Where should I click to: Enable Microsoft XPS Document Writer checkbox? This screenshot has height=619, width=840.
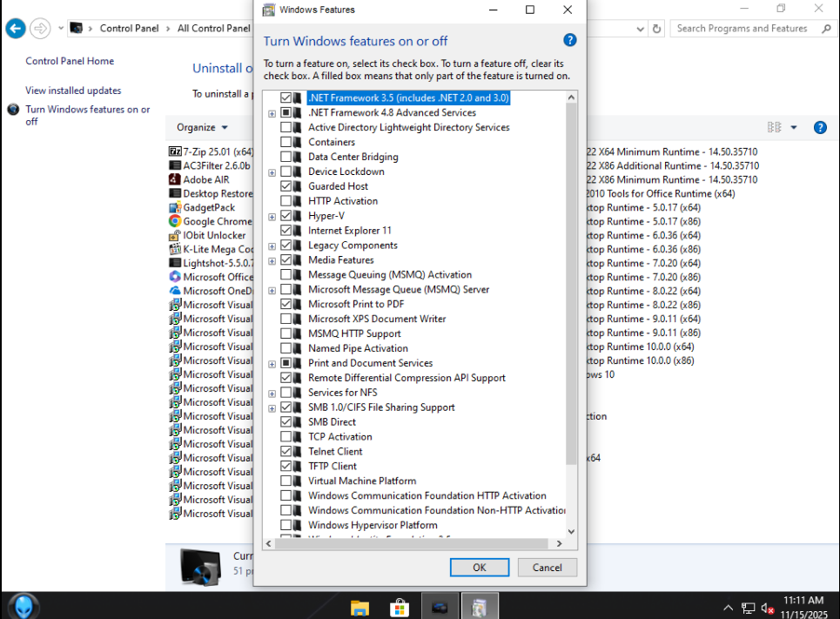(x=286, y=319)
